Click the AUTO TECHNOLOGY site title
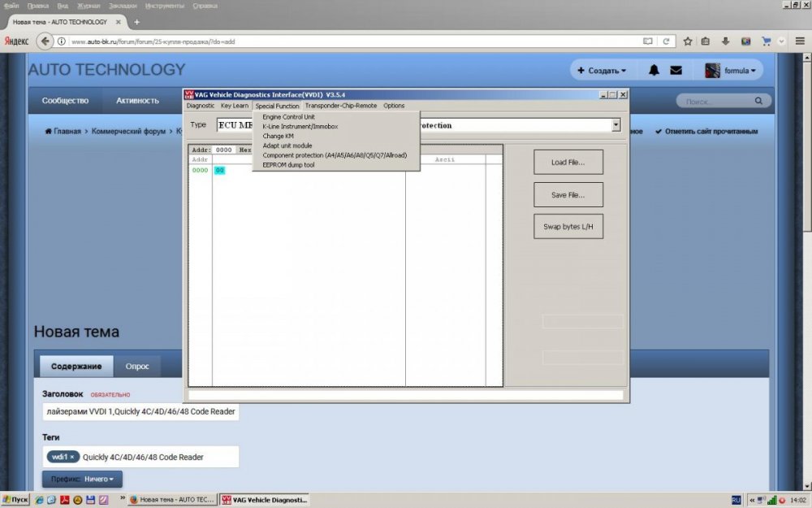 (x=106, y=69)
